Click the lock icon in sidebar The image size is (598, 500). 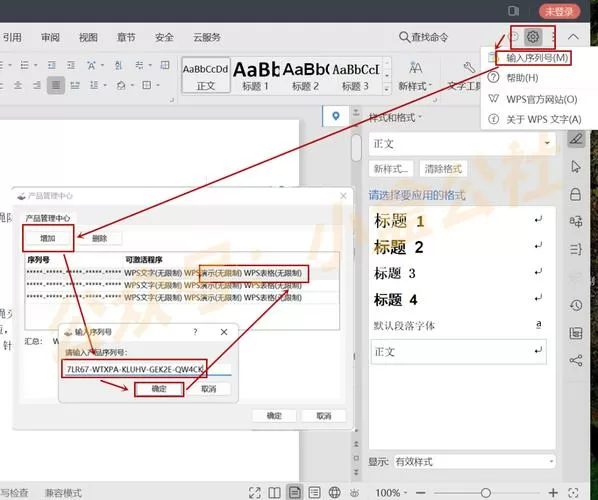coord(575,194)
